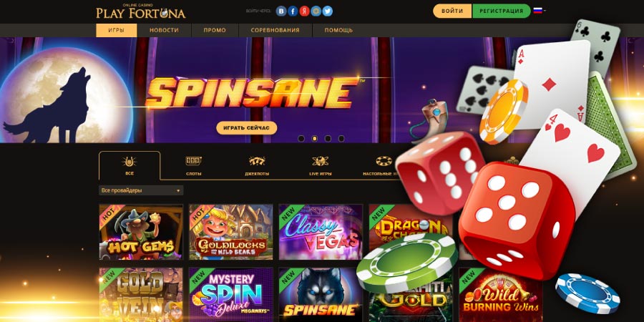
Task: Log in via the Yandex icon
Action: pos(304,11)
